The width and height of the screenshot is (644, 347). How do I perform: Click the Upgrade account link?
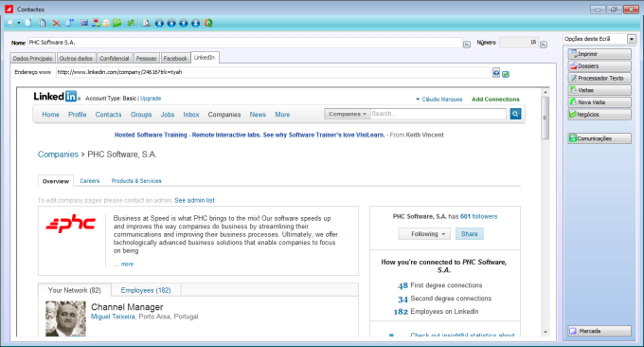(x=151, y=99)
